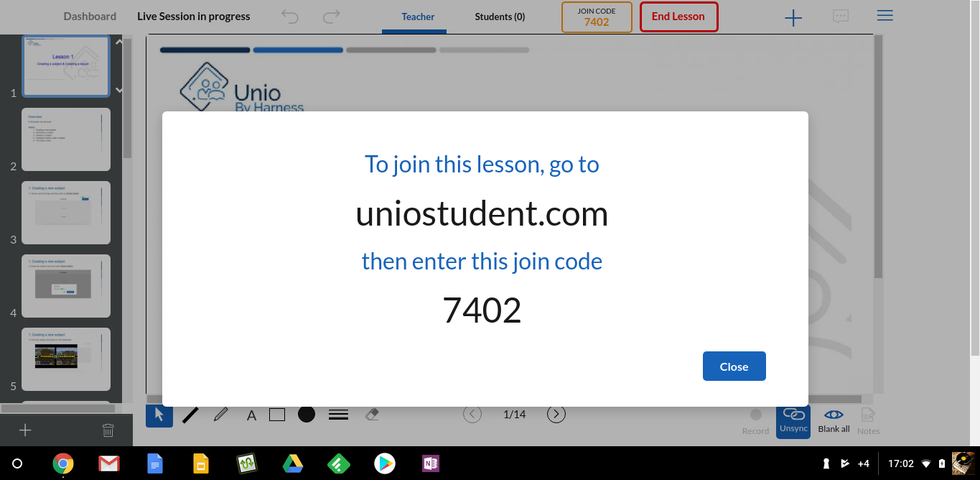Select the rectangle shape tool
The image size is (980, 480).
tap(277, 415)
